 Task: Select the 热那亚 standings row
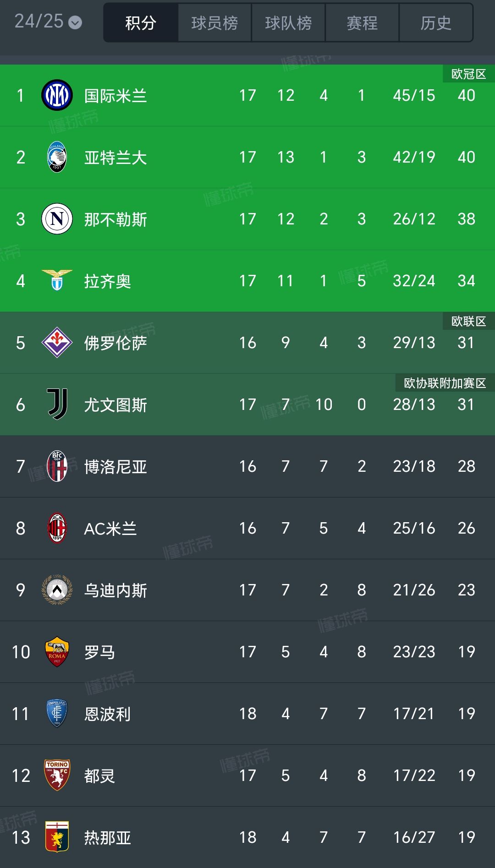pos(247,837)
